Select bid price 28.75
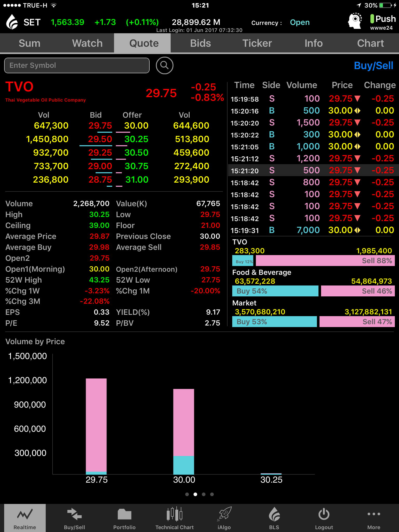The height and width of the screenshot is (532, 399). pos(100,180)
